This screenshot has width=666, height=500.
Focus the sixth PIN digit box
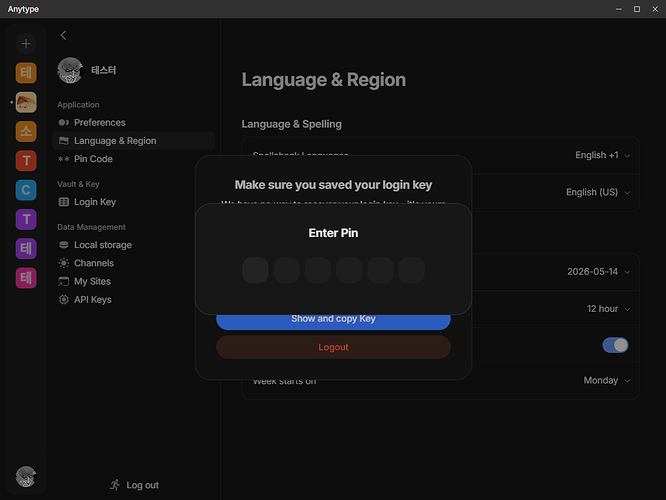pyautogui.click(x=412, y=270)
